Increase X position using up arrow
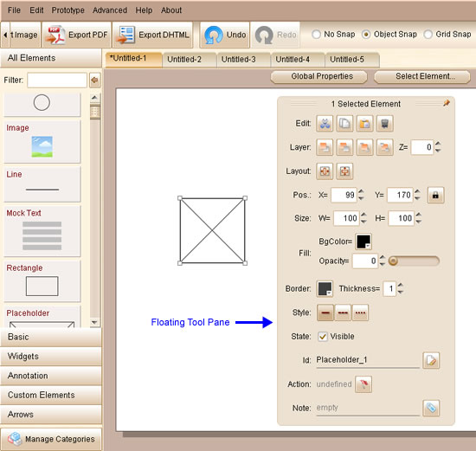Viewport: 476px width, 451px height. pyautogui.click(x=361, y=191)
